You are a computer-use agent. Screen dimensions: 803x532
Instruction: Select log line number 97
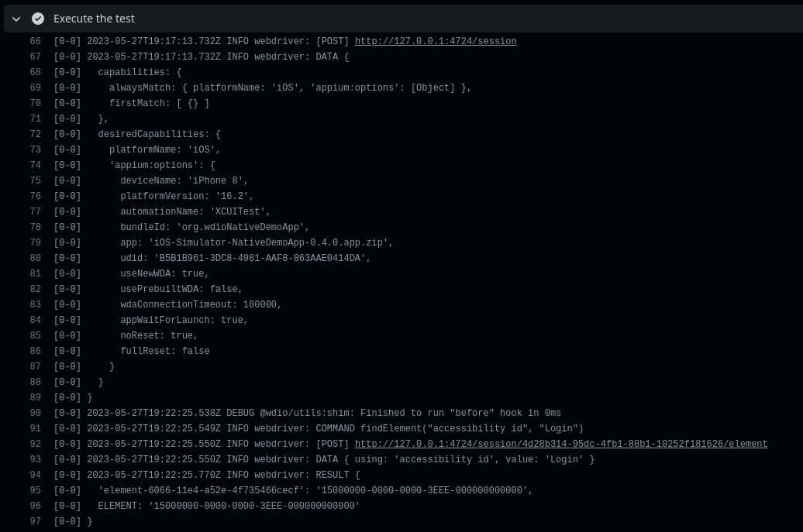point(36,521)
